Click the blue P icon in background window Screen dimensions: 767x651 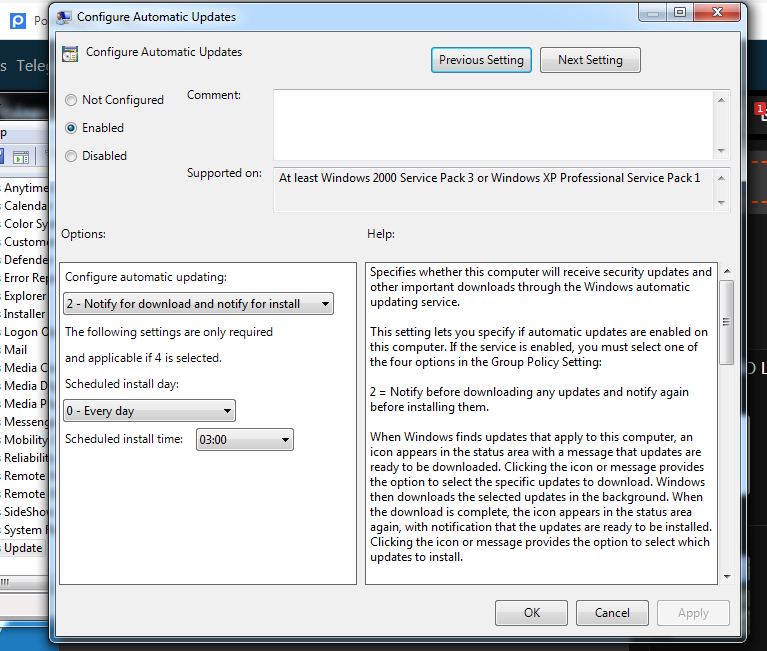[x=18, y=21]
